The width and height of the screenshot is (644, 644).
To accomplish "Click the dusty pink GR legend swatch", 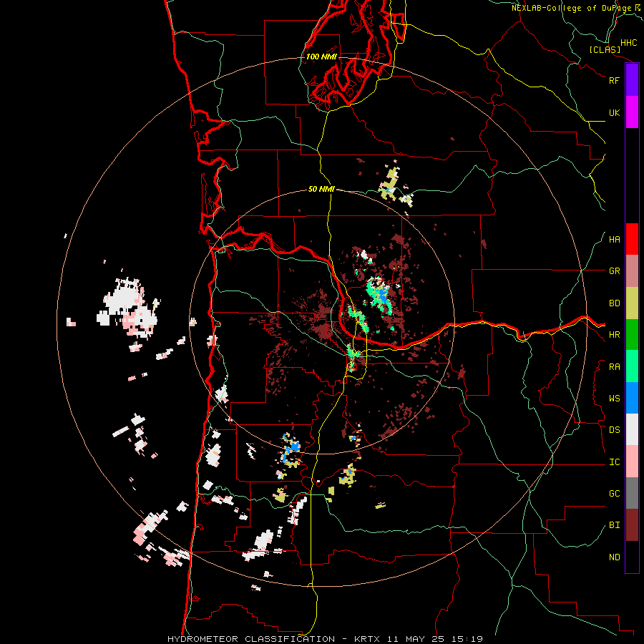I will tap(632, 271).
